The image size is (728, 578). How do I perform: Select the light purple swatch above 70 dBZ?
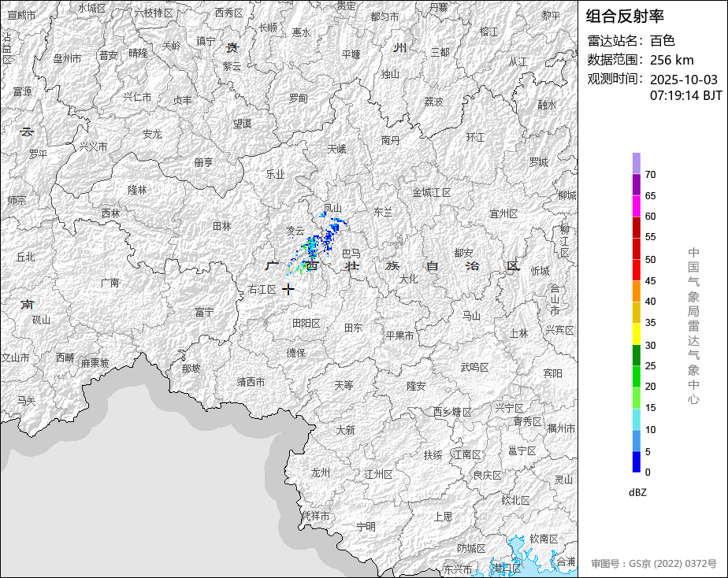[636, 163]
